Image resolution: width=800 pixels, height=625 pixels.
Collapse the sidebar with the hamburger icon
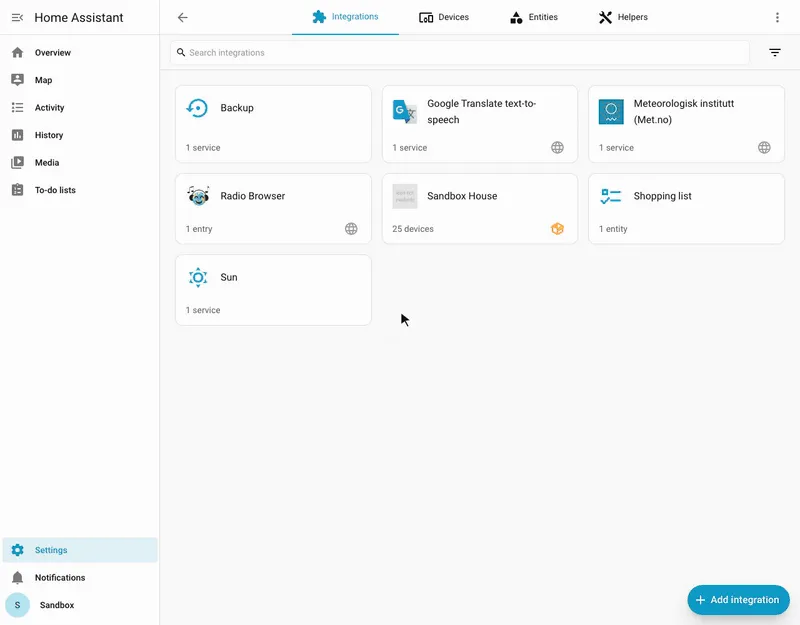[17, 18]
